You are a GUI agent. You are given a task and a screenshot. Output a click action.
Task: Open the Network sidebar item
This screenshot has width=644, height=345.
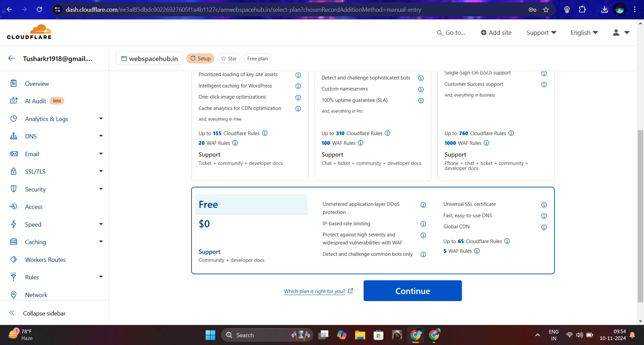(x=36, y=295)
